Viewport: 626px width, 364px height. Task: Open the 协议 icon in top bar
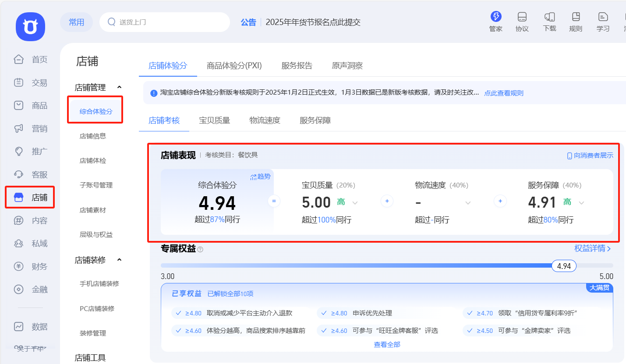[x=522, y=17]
